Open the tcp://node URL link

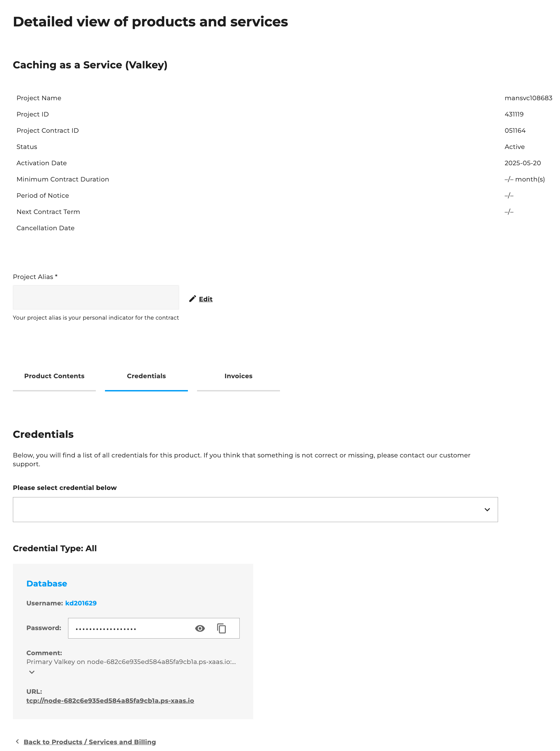110,701
